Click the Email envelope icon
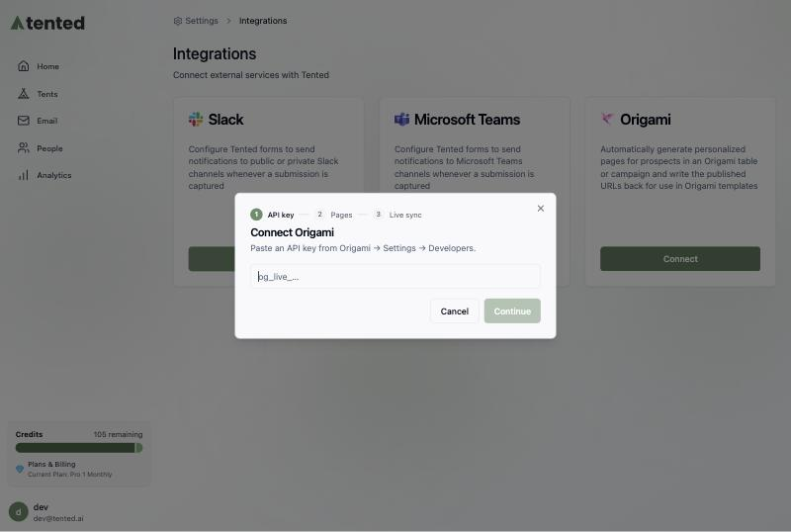 pos(23,121)
